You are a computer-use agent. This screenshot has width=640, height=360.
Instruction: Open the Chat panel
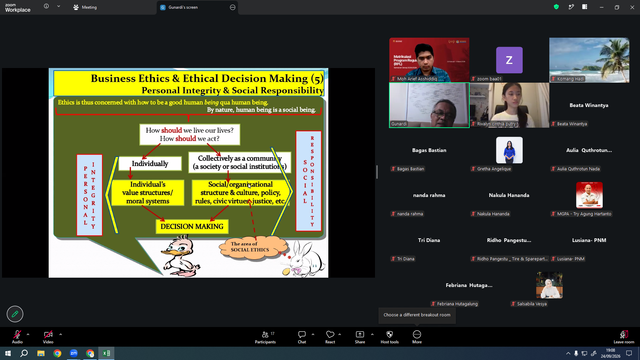point(302,337)
